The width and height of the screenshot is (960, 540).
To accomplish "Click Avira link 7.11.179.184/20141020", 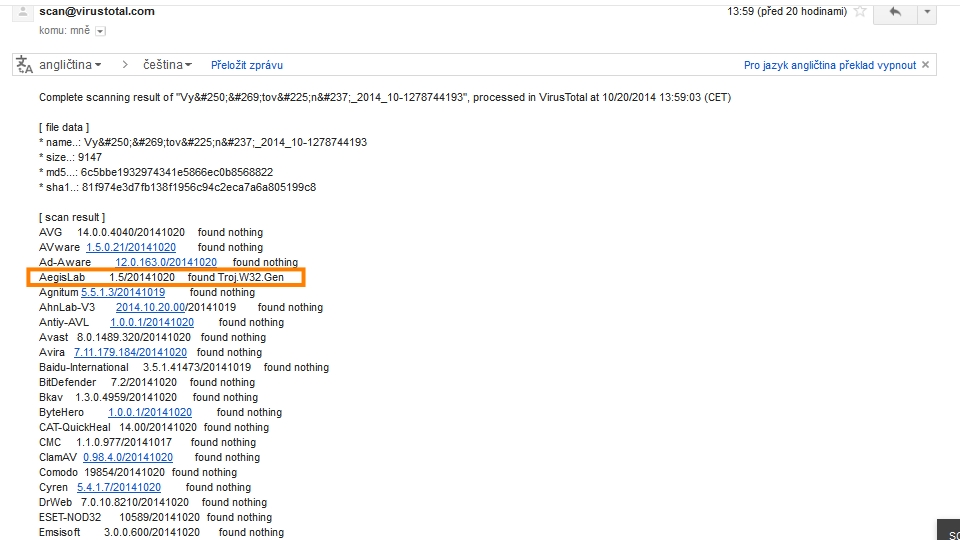I will [130, 352].
